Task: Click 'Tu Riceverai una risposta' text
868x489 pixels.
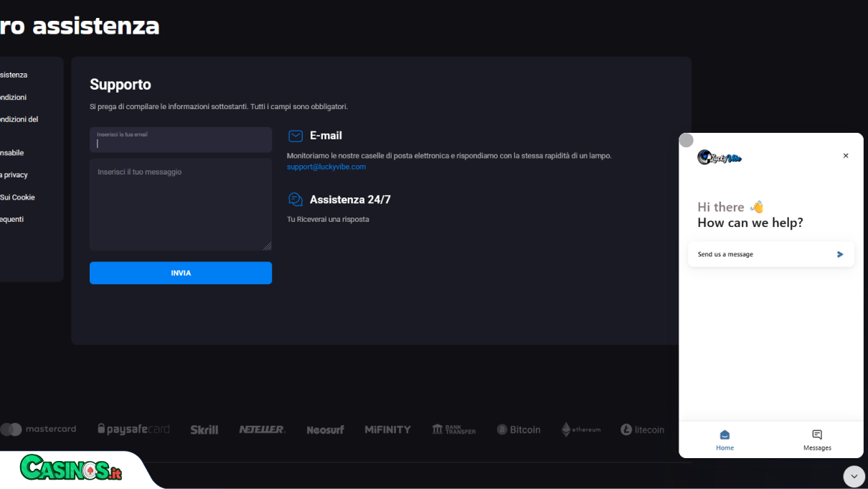Action: tap(328, 219)
